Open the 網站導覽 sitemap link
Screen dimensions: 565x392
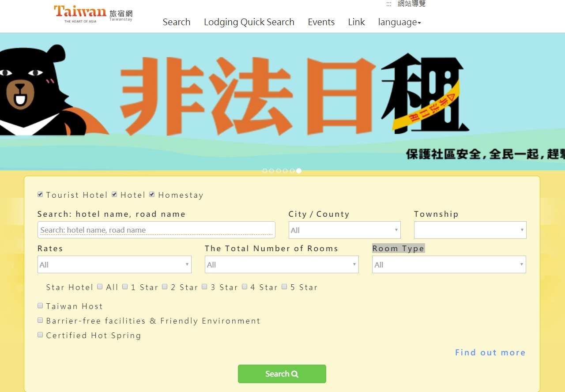coord(412,4)
